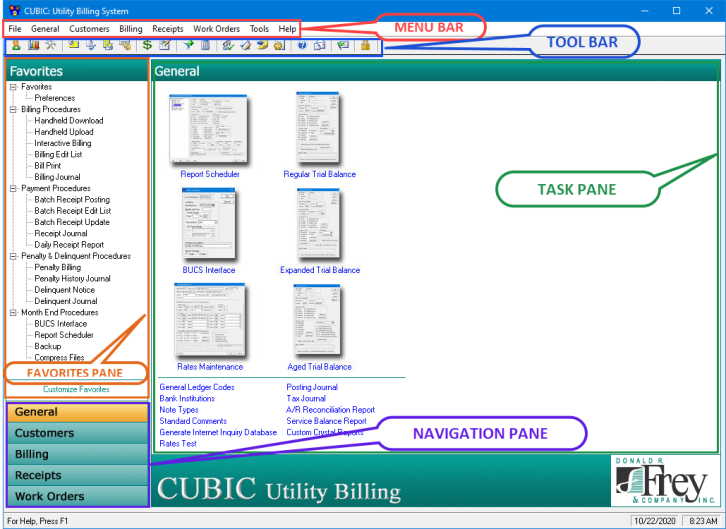726x529 pixels.
Task: Click the Customize Favorites link
Action: coord(76,389)
